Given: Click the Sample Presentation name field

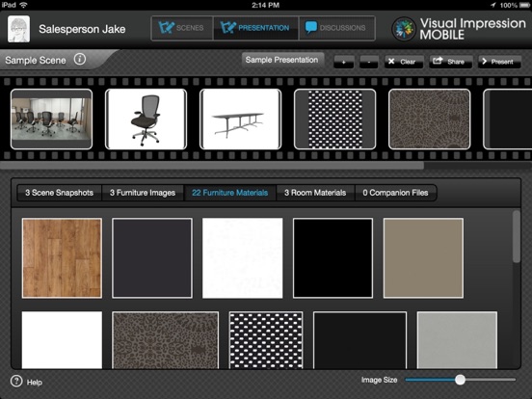Looking at the screenshot, I should click(282, 60).
